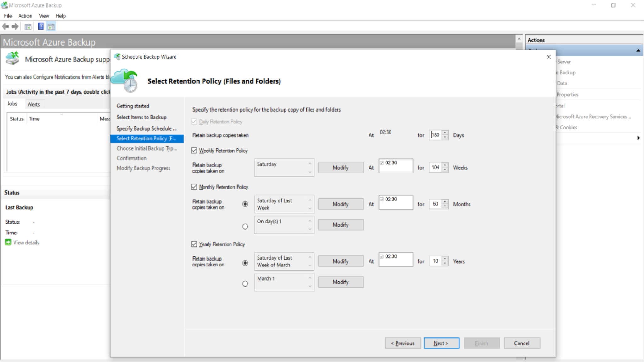644x362 pixels.
Task: Open Help via the question mark icon
Action: pos(41,26)
